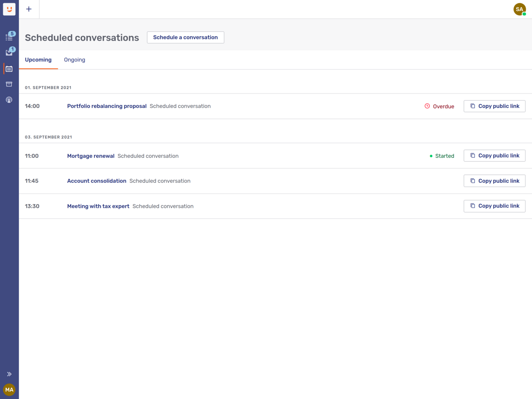This screenshot has width=532, height=399.
Task: Click the app logo in the top-left corner
Action: point(9,9)
